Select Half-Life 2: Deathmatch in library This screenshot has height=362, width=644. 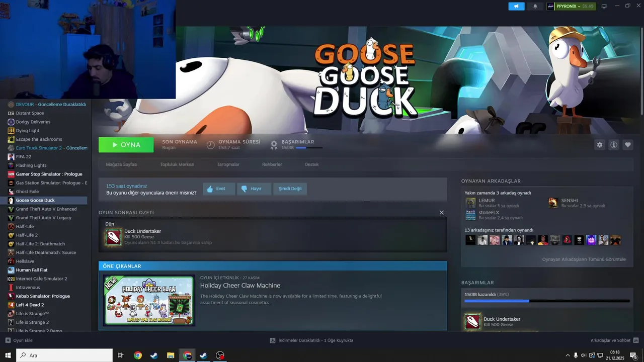tap(41, 244)
